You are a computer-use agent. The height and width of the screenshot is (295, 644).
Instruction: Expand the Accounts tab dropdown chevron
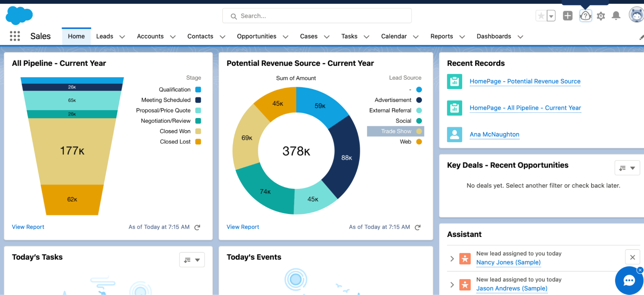pyautogui.click(x=173, y=37)
